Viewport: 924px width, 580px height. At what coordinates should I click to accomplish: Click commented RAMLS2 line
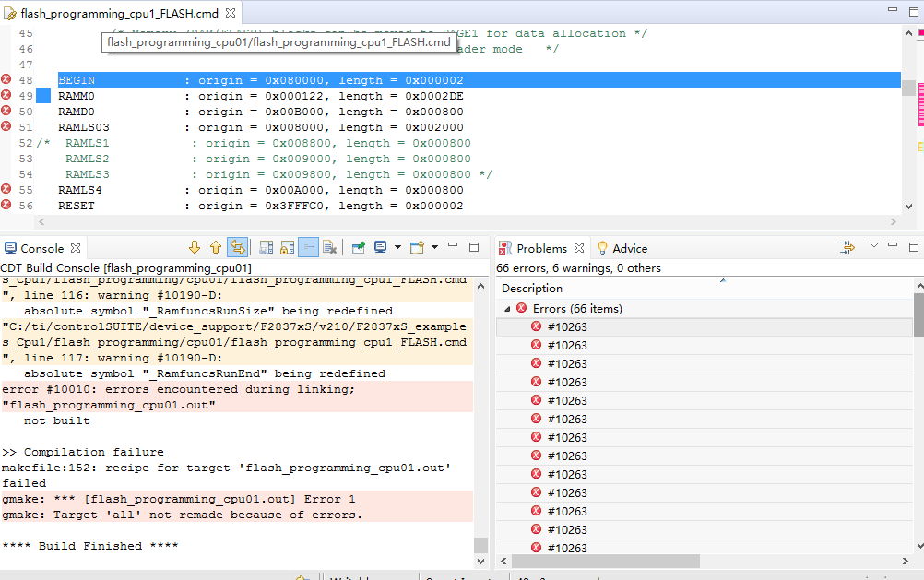click(x=268, y=159)
